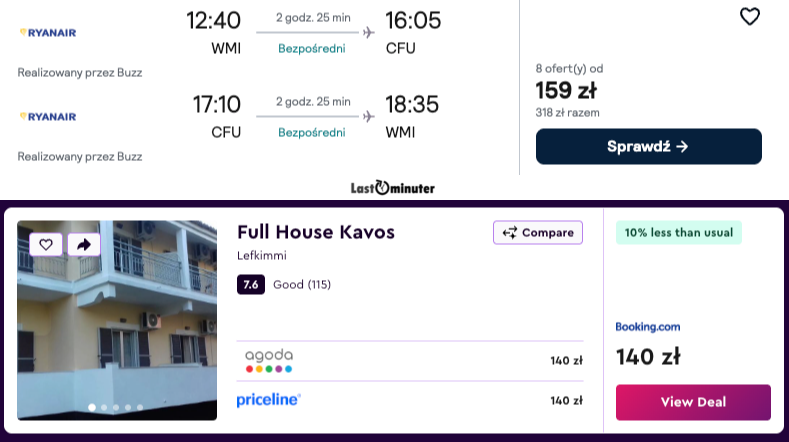Open the priceline logo offer
789x442 pixels.
point(269,400)
